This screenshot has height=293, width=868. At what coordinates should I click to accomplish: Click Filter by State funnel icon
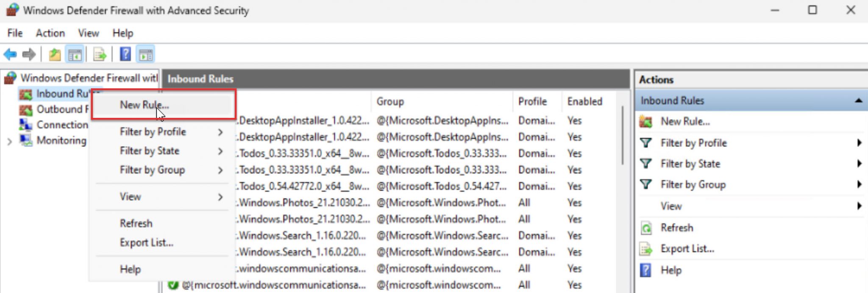pos(646,163)
